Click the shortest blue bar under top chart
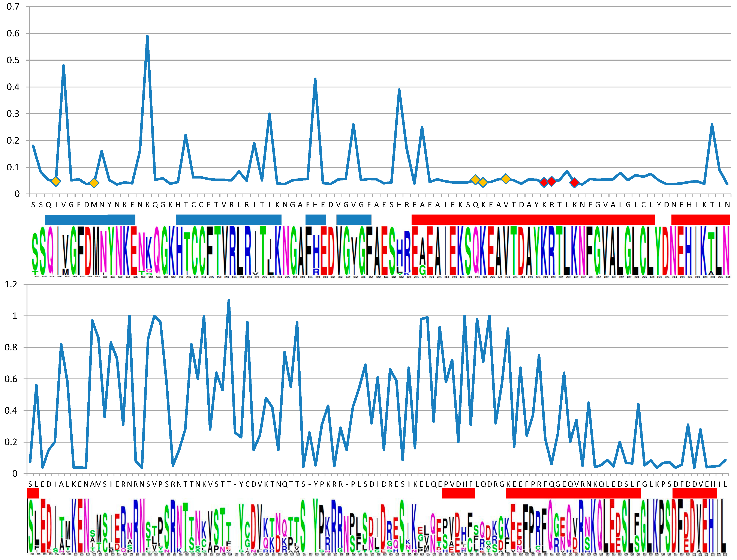Screen dimensions: 737x560 pos(316,220)
